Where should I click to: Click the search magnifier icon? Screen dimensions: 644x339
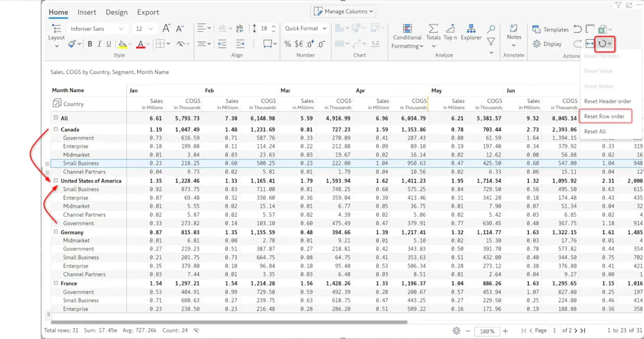pyautogui.click(x=491, y=29)
